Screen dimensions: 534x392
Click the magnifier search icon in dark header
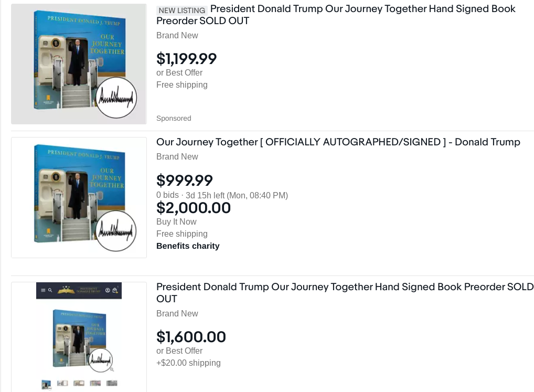[50, 290]
